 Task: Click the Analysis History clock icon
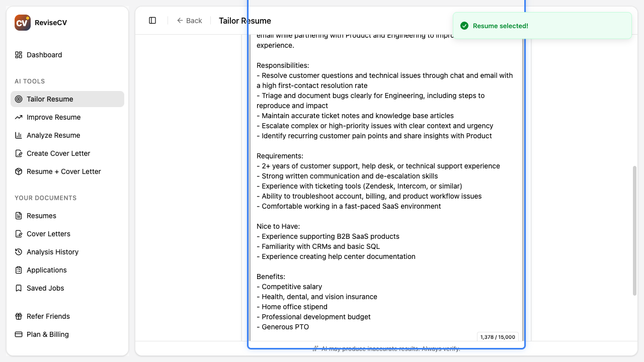tap(19, 252)
